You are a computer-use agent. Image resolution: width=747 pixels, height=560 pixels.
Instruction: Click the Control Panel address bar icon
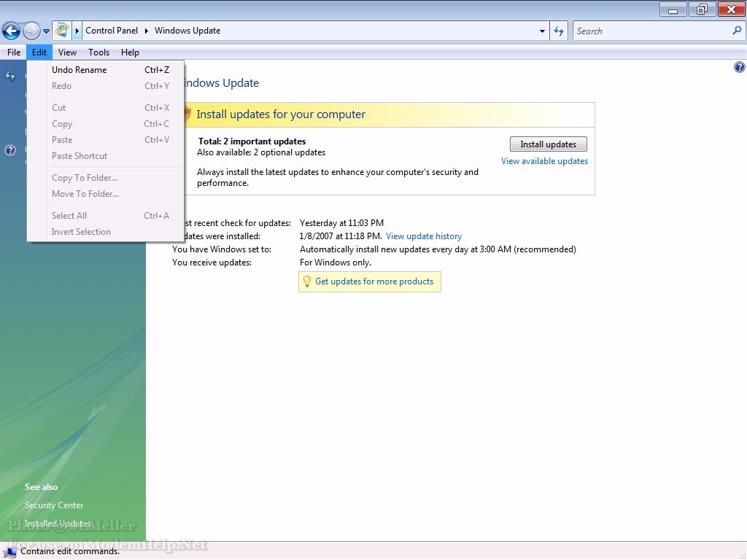coord(62,31)
